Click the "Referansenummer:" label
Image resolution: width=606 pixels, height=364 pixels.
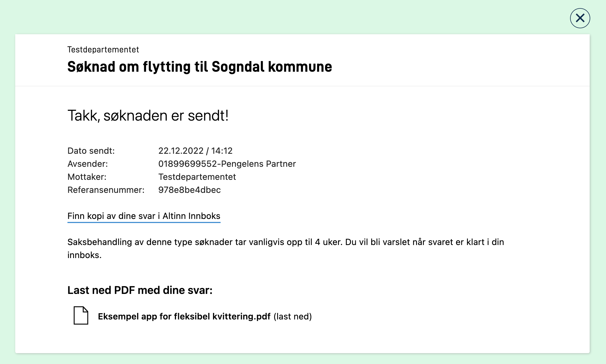tap(106, 190)
